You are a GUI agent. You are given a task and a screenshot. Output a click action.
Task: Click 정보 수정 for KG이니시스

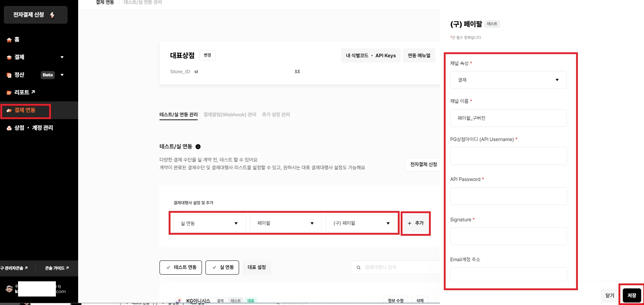pyautogui.click(x=396, y=300)
